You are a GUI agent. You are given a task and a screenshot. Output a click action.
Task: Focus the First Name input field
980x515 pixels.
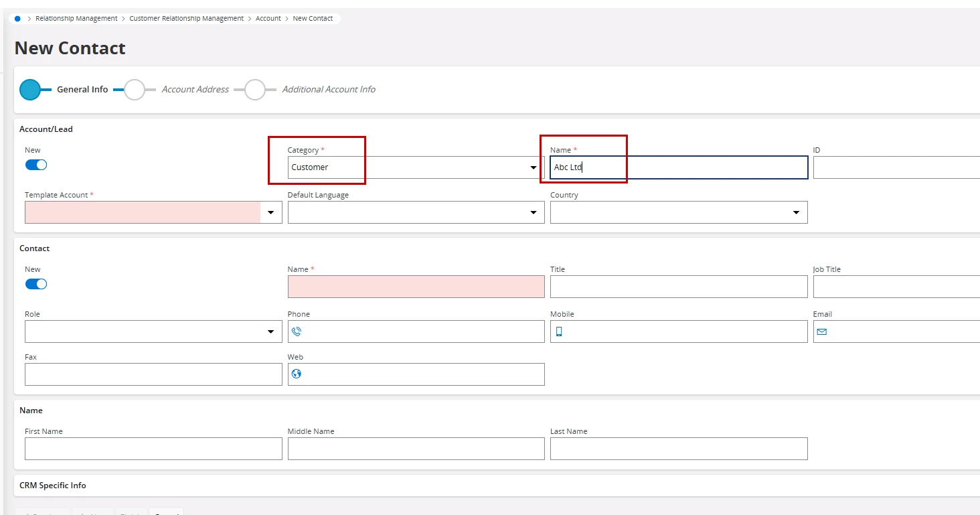pos(153,449)
